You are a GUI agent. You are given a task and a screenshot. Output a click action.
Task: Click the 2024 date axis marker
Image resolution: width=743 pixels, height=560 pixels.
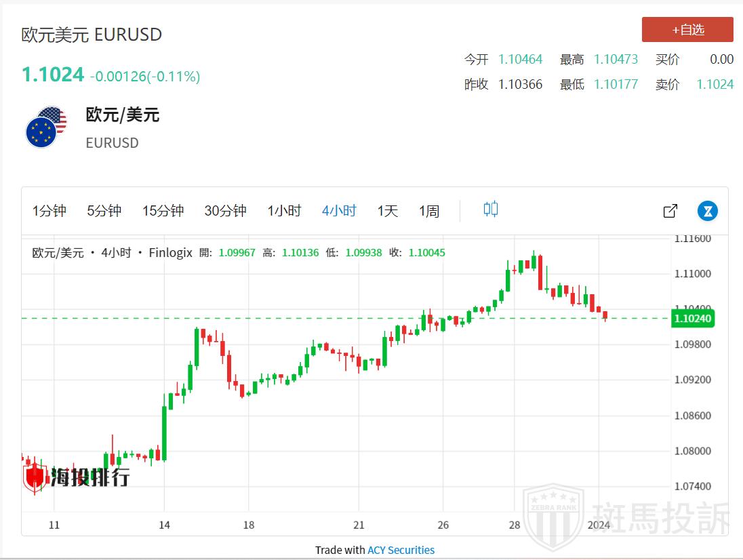[x=599, y=525]
